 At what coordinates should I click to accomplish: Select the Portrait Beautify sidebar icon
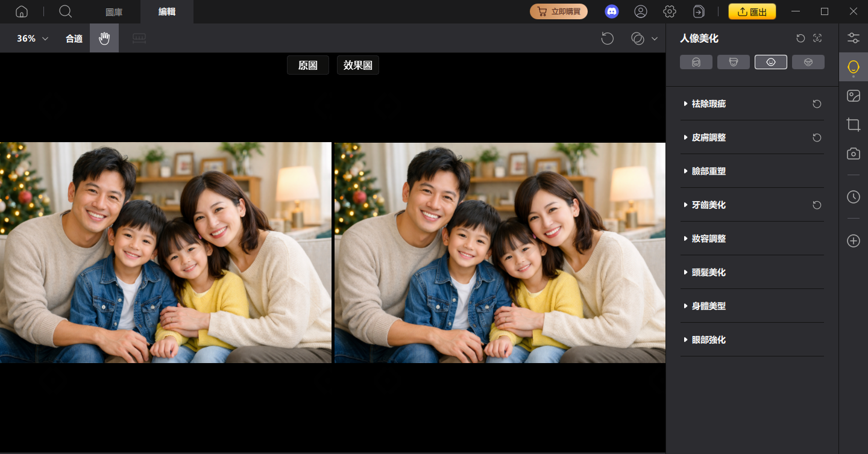click(x=853, y=67)
